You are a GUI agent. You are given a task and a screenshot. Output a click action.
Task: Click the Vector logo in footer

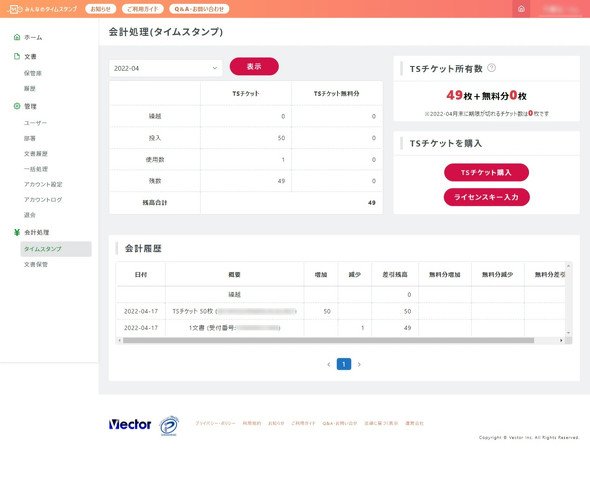[130, 424]
